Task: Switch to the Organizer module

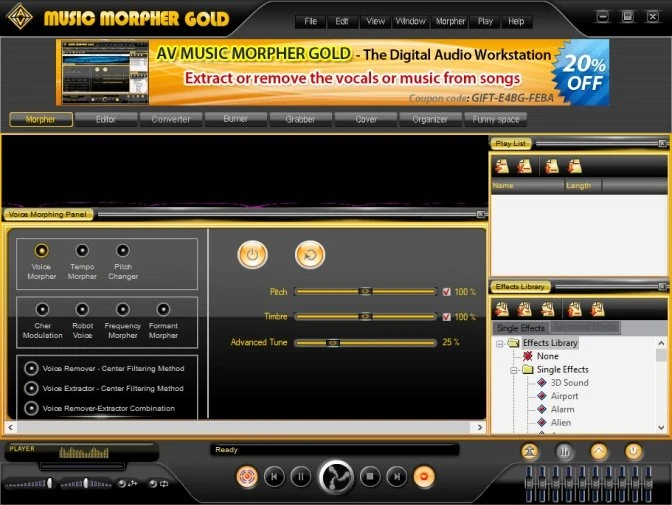Action: coord(430,119)
